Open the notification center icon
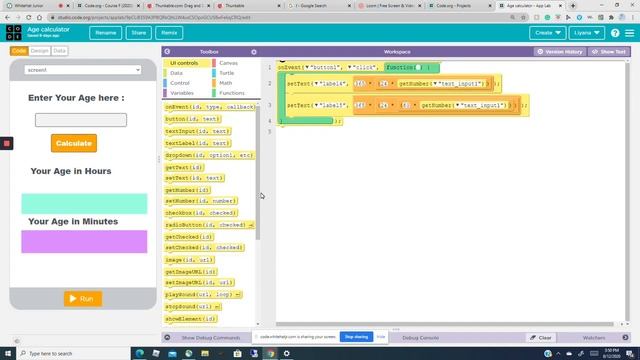Viewport: 640px width, 360px height. [x=630, y=353]
